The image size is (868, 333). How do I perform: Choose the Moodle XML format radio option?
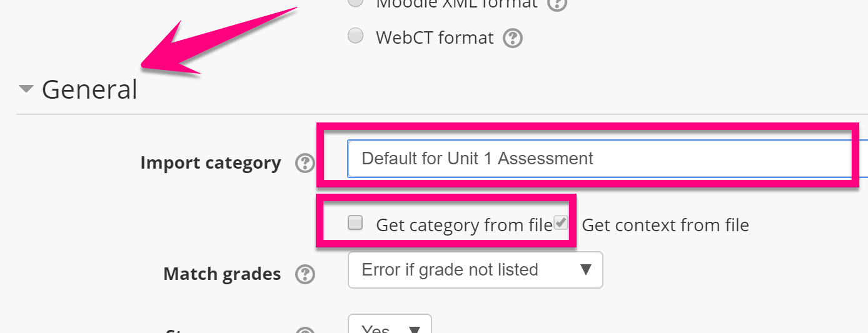pos(356,2)
